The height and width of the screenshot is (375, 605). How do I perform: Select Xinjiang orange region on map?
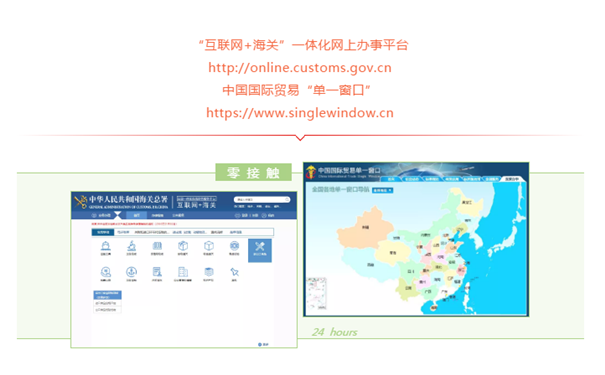point(365,228)
